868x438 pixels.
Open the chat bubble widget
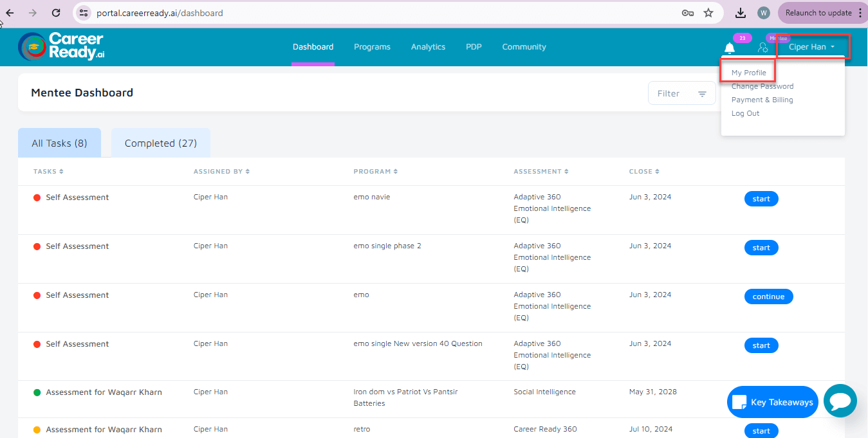click(x=840, y=401)
